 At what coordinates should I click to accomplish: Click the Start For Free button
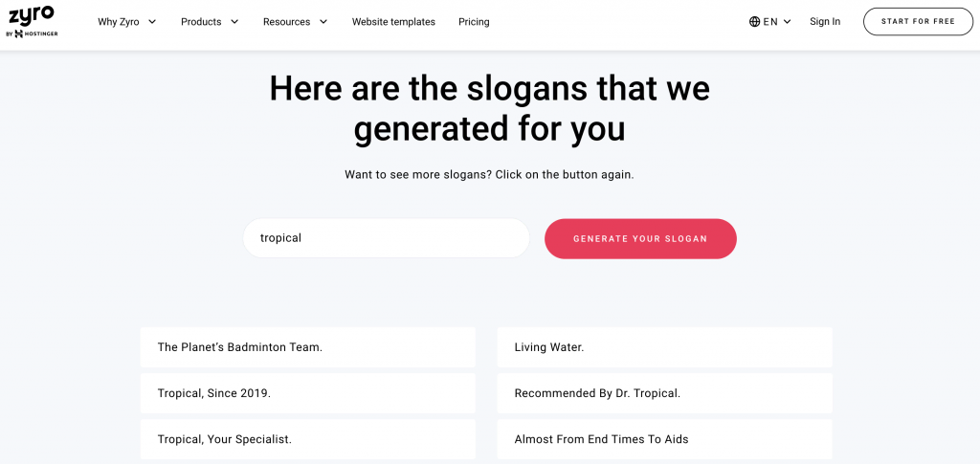(x=918, y=22)
